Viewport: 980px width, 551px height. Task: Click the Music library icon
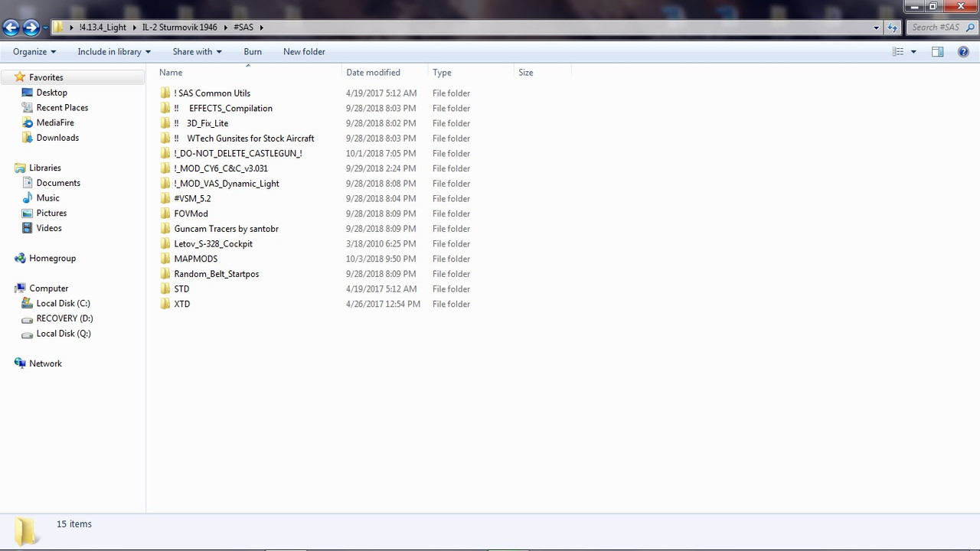coord(27,198)
